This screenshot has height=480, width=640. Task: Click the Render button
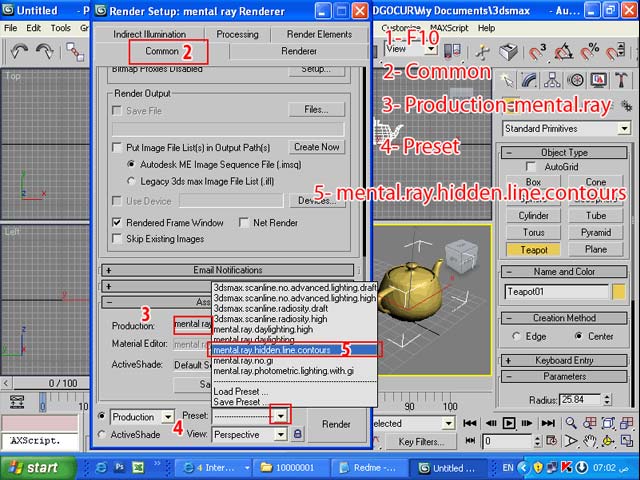[336, 424]
